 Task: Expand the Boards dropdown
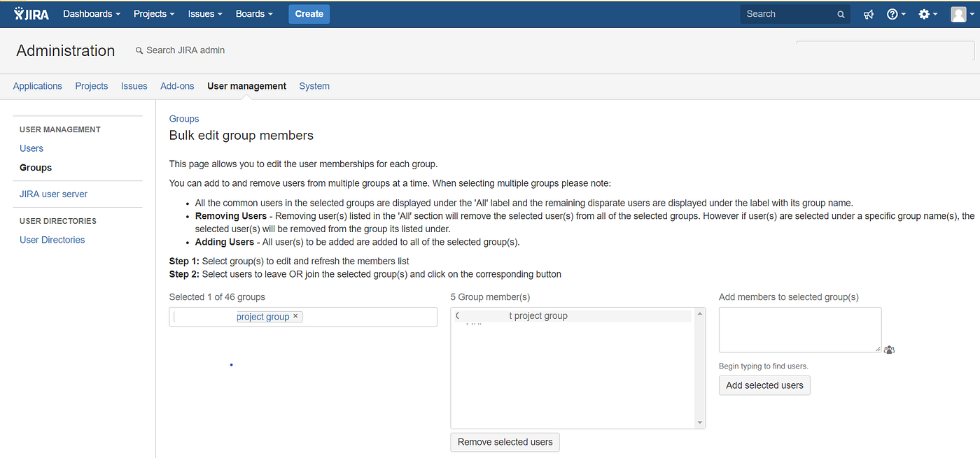click(x=253, y=13)
